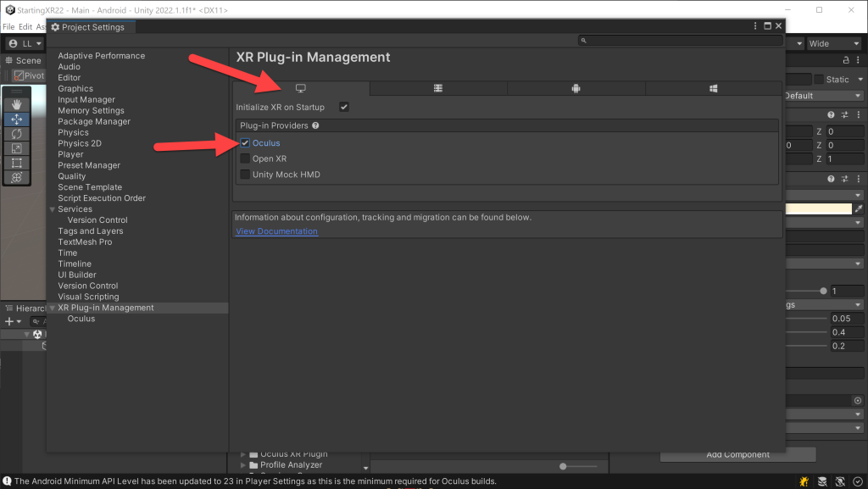This screenshot has width=868, height=489.
Task: Toggle Initialize XR on Startup checkbox
Action: click(x=344, y=108)
